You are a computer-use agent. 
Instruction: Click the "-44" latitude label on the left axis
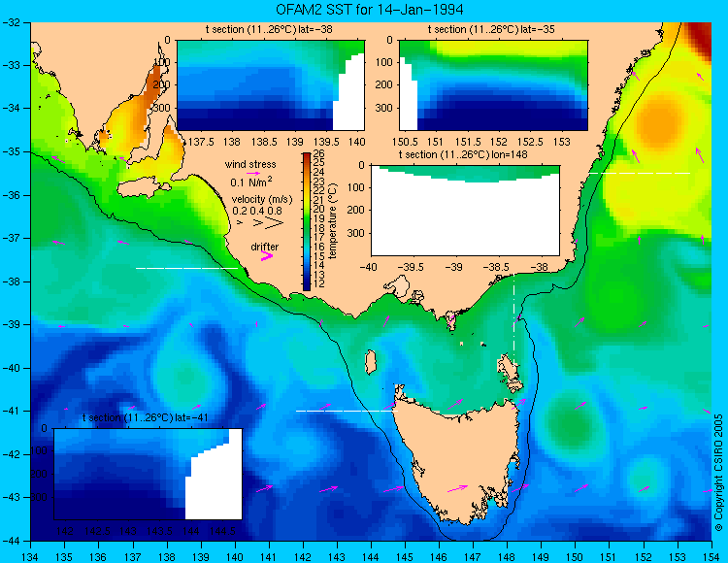[13, 541]
